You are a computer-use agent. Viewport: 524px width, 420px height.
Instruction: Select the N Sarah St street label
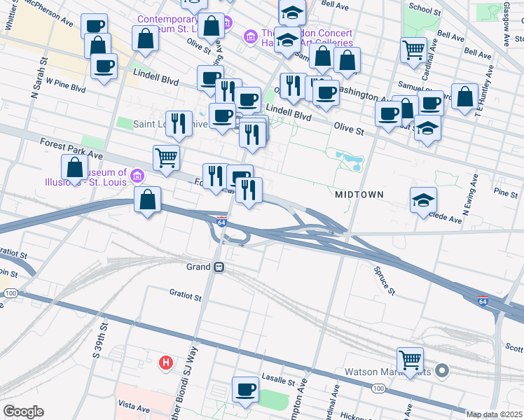coord(39,78)
